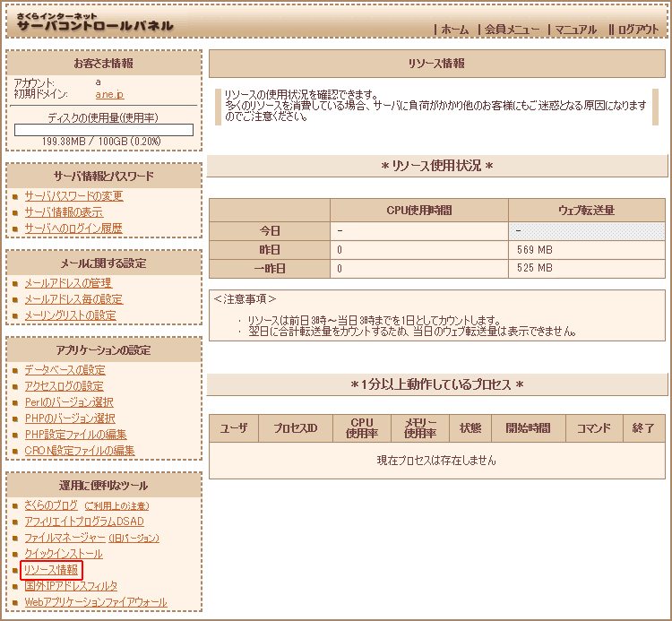Open Webアプリケーションファイアウォール settings
The width and height of the screenshot is (672, 621).
click(96, 602)
